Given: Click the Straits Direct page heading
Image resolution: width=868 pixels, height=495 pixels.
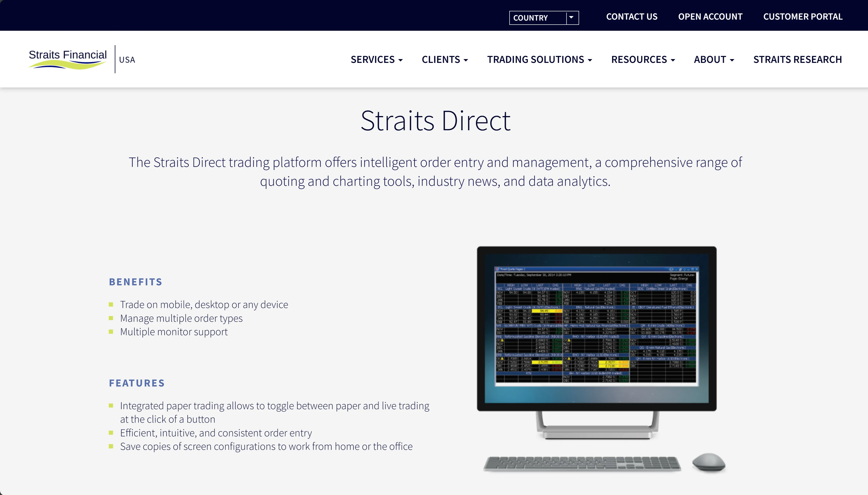Looking at the screenshot, I should click(435, 121).
